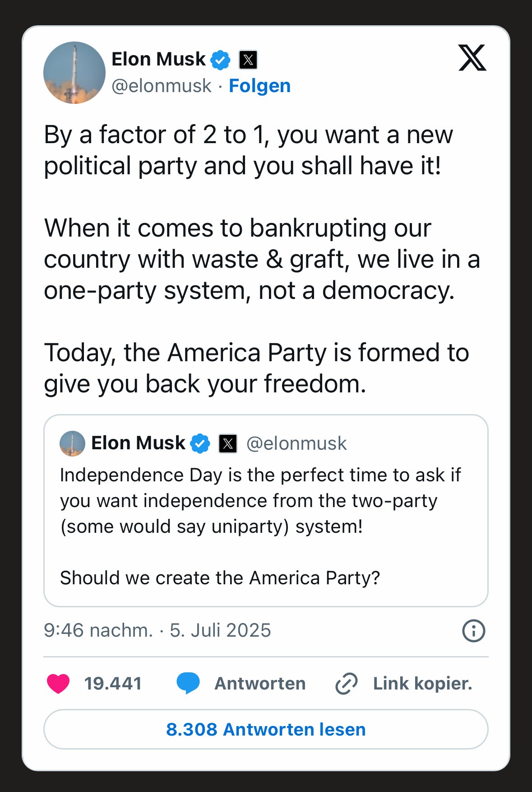Click the Elon Musk display name in header

(x=158, y=59)
